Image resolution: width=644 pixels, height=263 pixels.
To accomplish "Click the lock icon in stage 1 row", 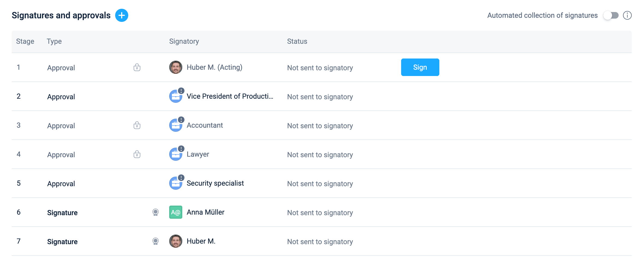I will 137,67.
